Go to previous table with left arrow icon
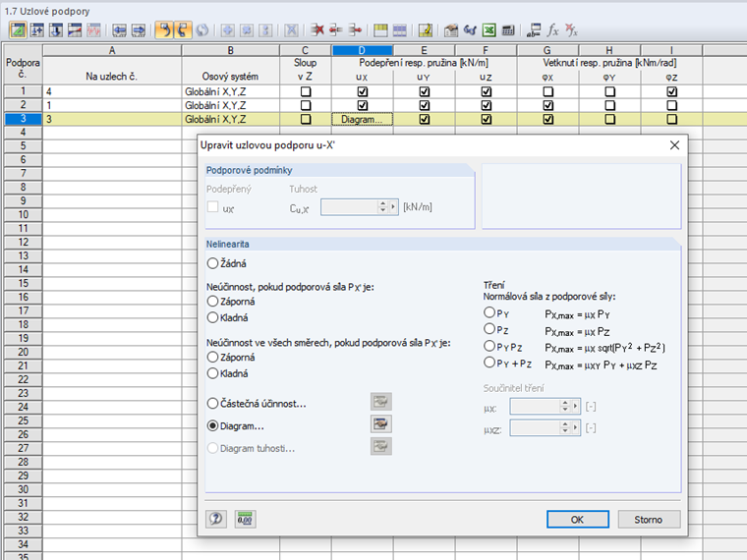 click(x=119, y=30)
